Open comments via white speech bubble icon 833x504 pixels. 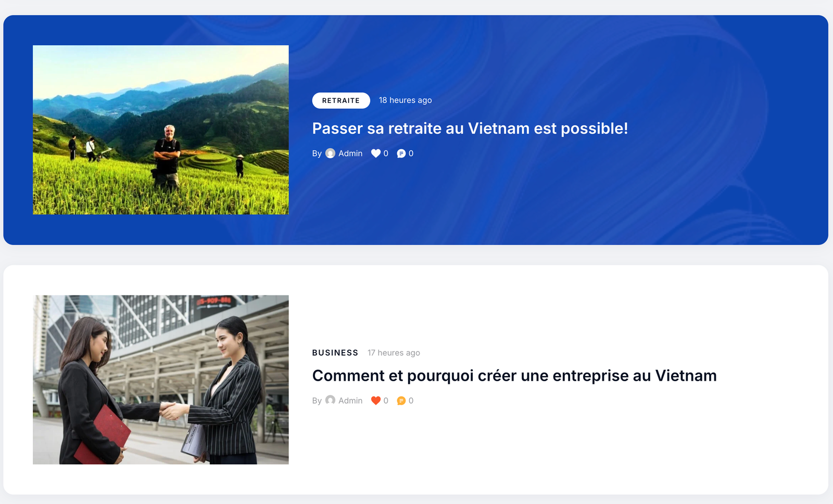tap(401, 153)
